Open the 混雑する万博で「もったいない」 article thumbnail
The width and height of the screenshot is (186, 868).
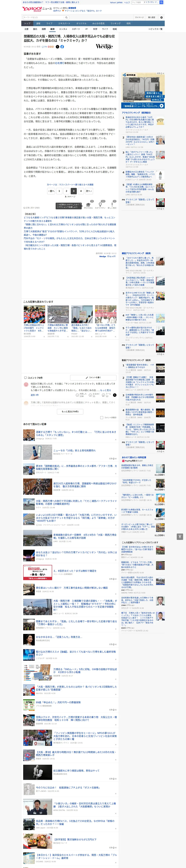point(29,435)
